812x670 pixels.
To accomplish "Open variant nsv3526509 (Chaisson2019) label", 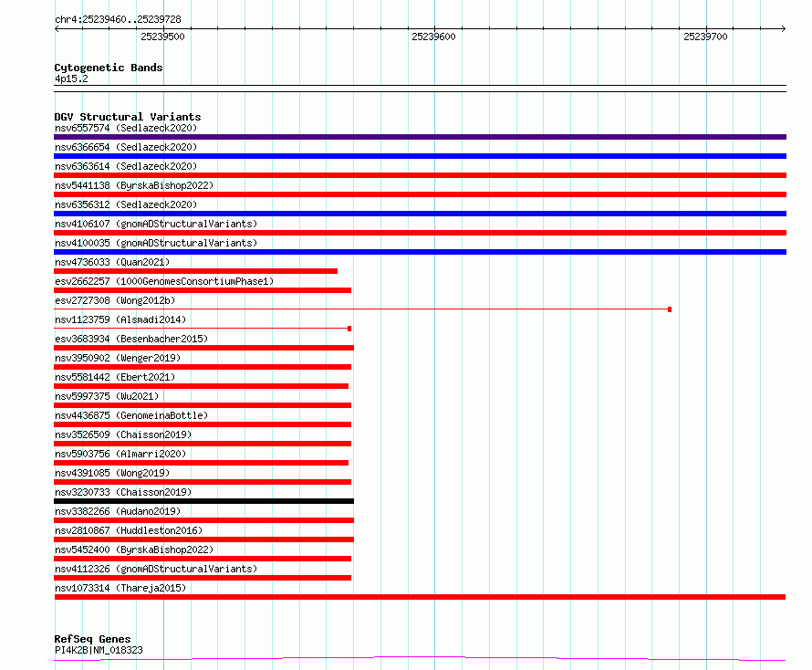I will tap(123, 434).
